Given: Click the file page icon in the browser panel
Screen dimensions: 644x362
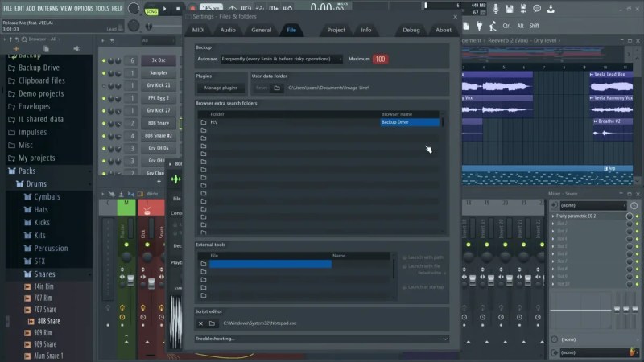Looking at the screenshot, I should (46, 49).
